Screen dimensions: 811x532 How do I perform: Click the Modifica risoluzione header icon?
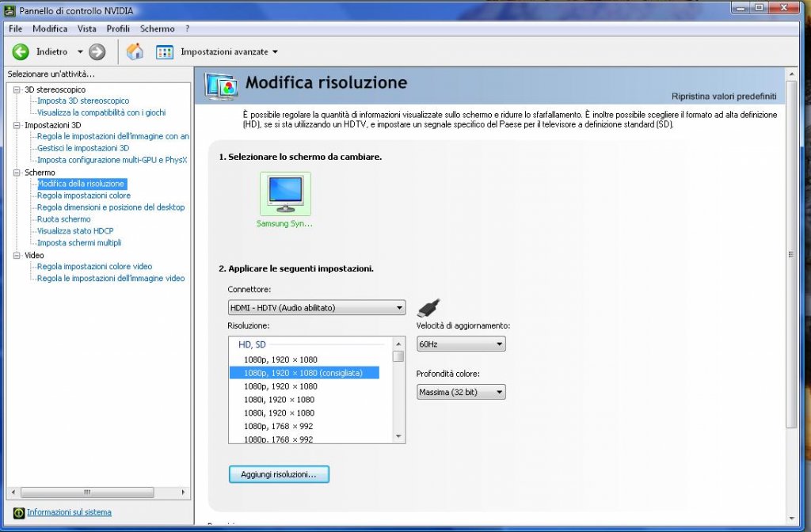click(222, 85)
